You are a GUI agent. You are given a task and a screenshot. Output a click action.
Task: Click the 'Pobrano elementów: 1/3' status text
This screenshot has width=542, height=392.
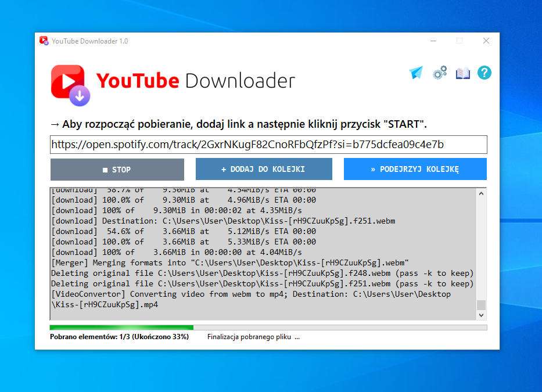[x=119, y=337]
